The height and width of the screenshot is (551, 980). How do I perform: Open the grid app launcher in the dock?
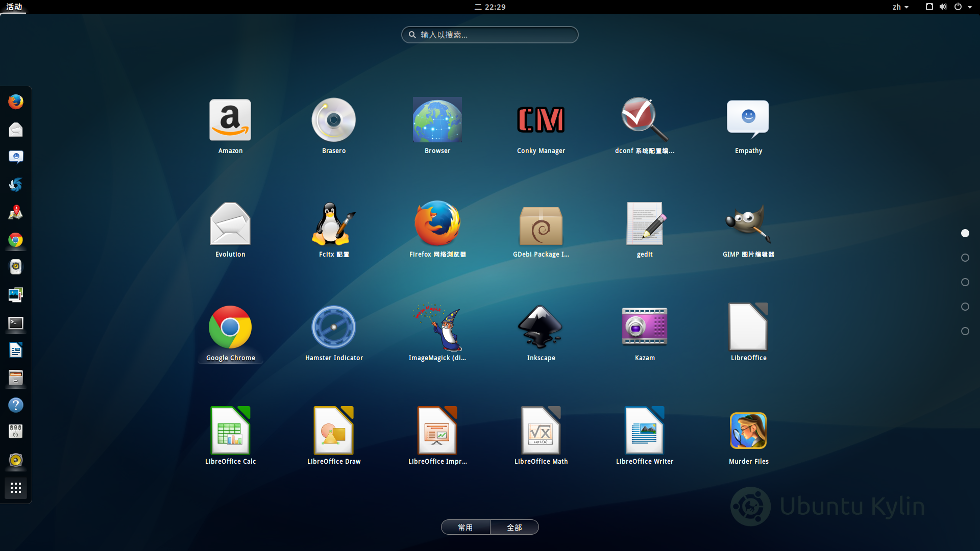(16, 488)
